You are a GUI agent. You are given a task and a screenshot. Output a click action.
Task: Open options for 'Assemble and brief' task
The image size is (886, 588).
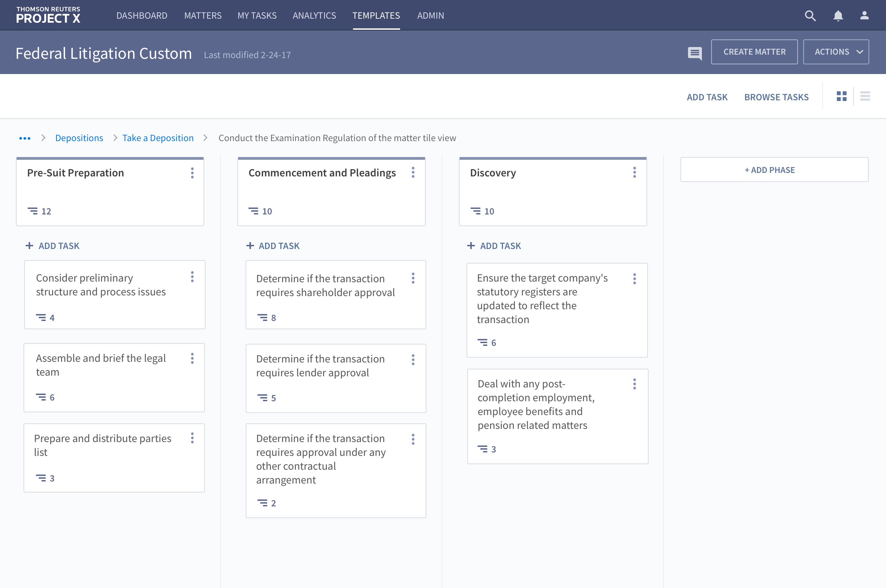pyautogui.click(x=192, y=358)
